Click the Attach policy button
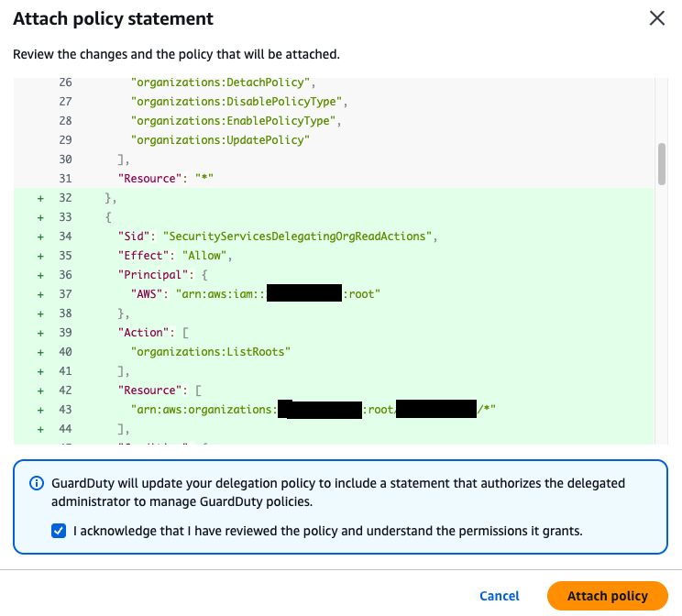682x616 pixels. click(607, 596)
